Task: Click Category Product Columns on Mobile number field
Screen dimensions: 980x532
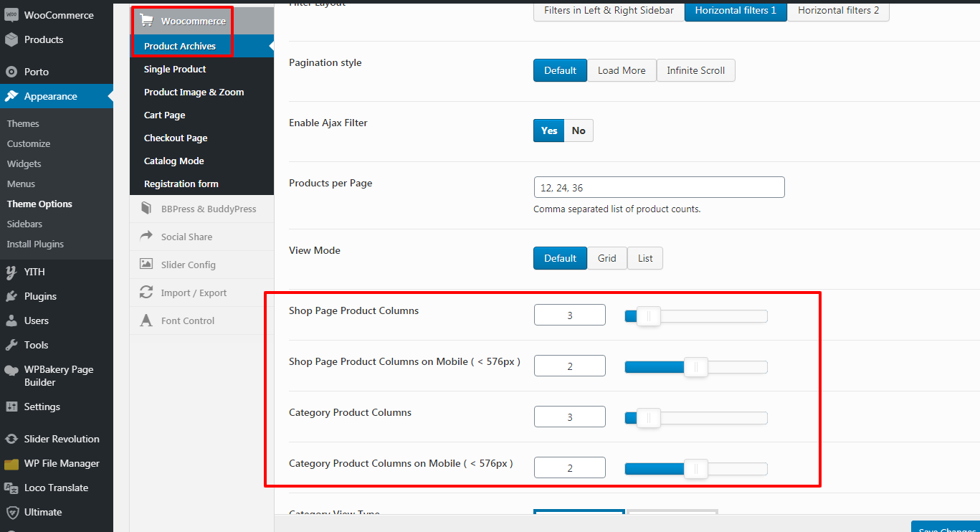Action: 570,467
